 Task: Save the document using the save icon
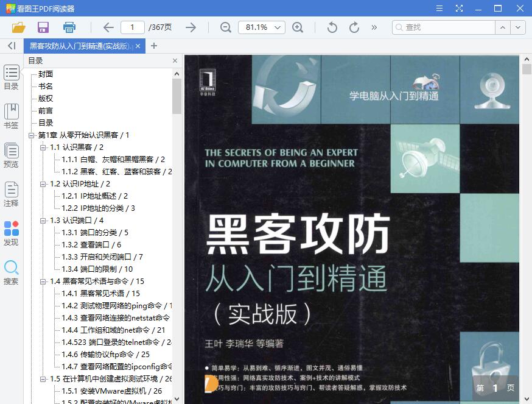[43, 27]
